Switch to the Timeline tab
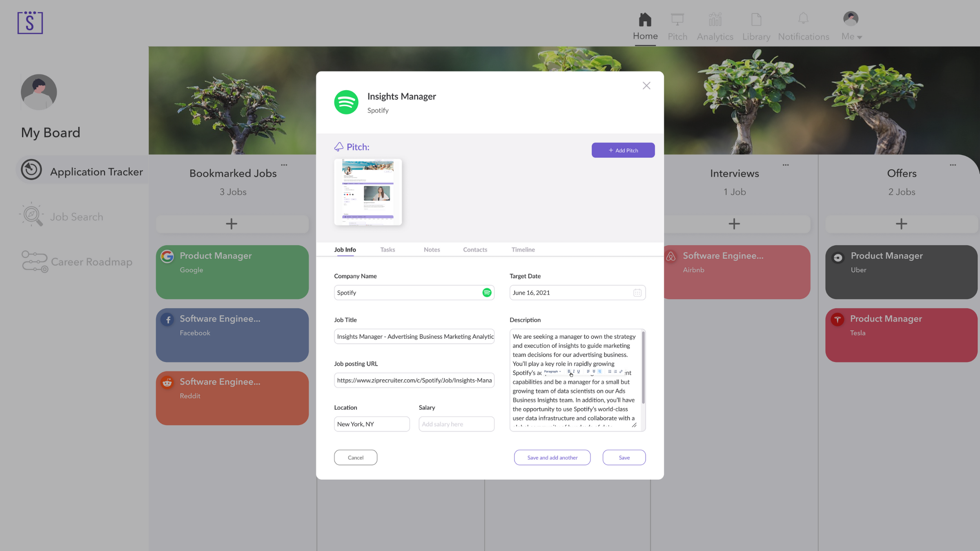Viewport: 980px width, 551px height. pyautogui.click(x=523, y=249)
